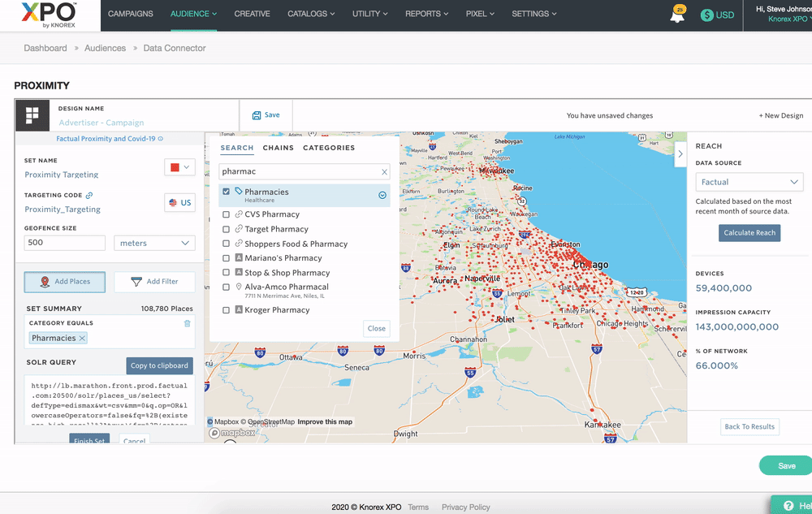Viewport: 812px width, 514px height.
Task: Click the USD currency dollar icon
Action: click(706, 15)
